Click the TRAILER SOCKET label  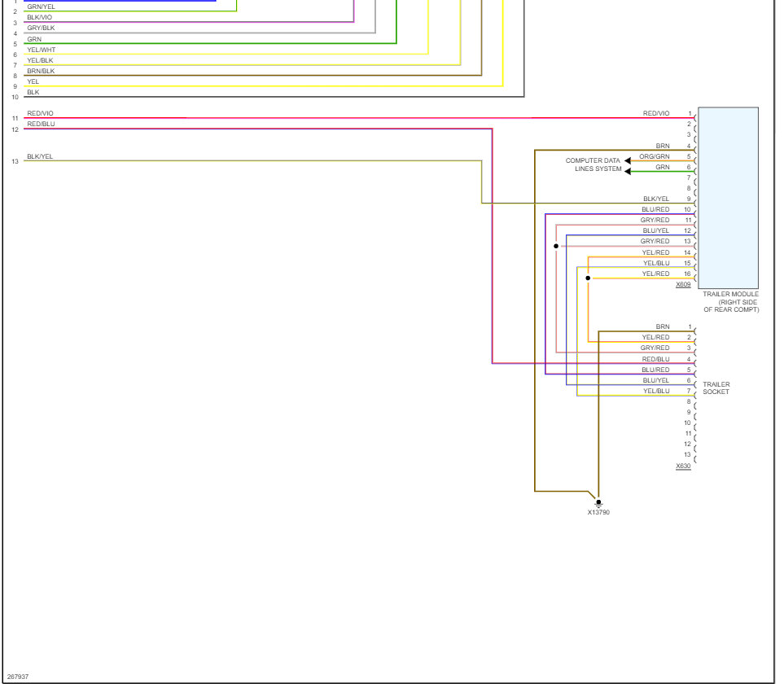pyautogui.click(x=716, y=388)
